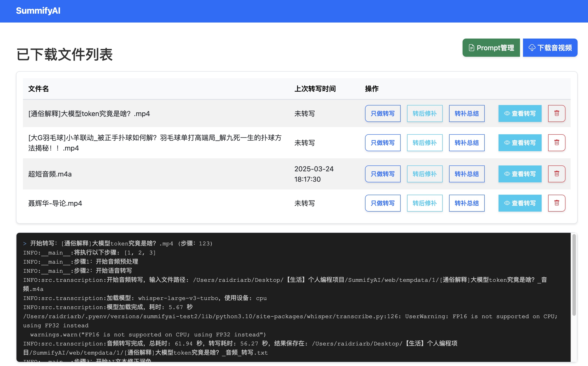
Task: Click 只做转写 for the badminton video
Action: coord(382,143)
